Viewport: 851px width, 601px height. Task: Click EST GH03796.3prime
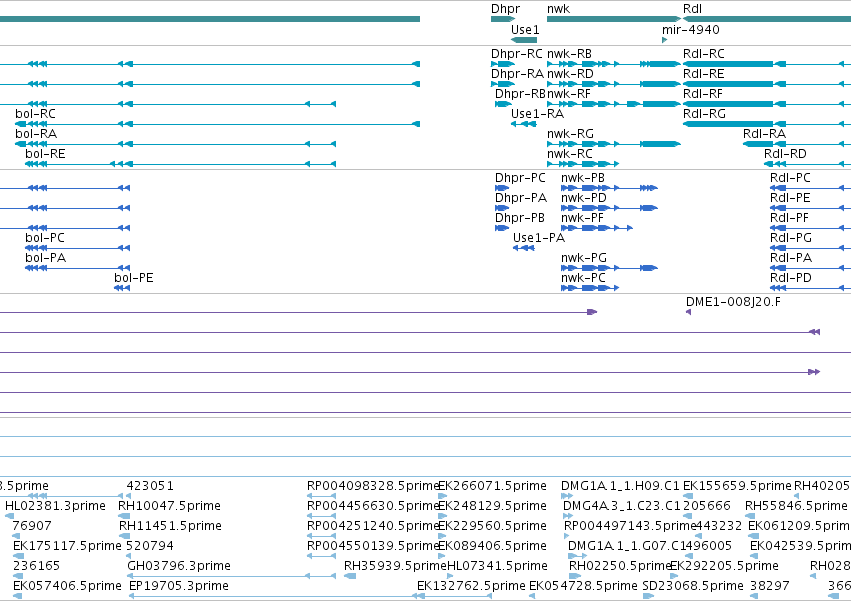pos(232,576)
